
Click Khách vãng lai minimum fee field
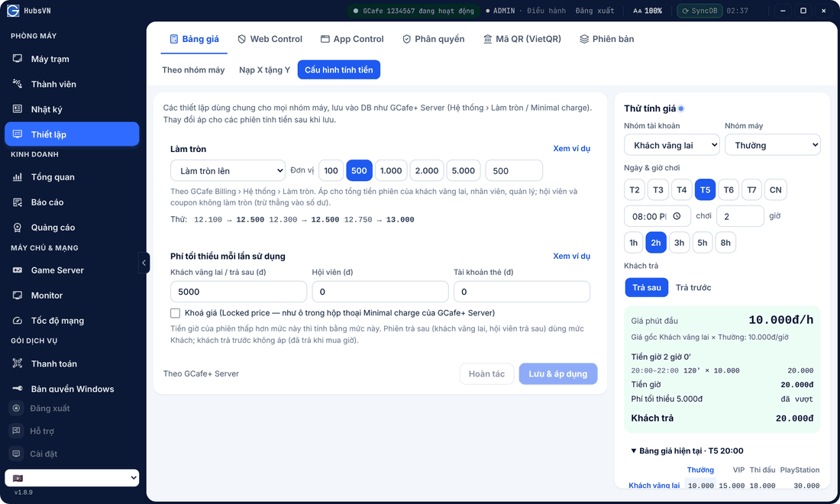coord(238,292)
